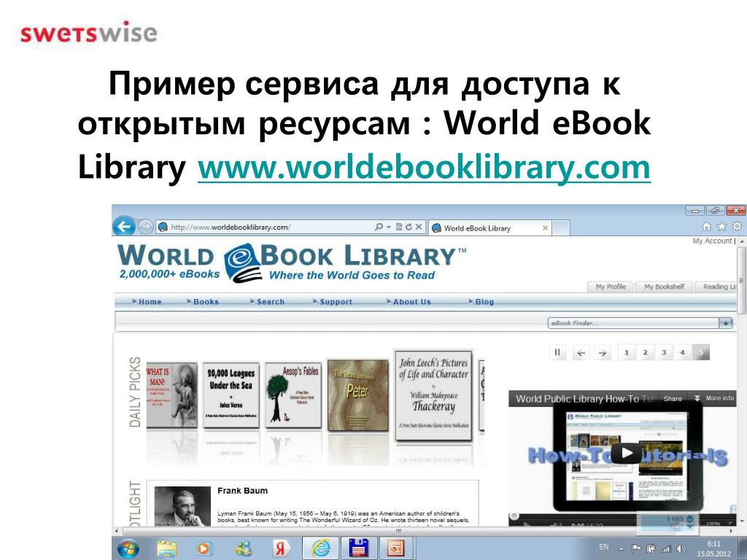Click the browser forward arrow button

pyautogui.click(x=146, y=227)
